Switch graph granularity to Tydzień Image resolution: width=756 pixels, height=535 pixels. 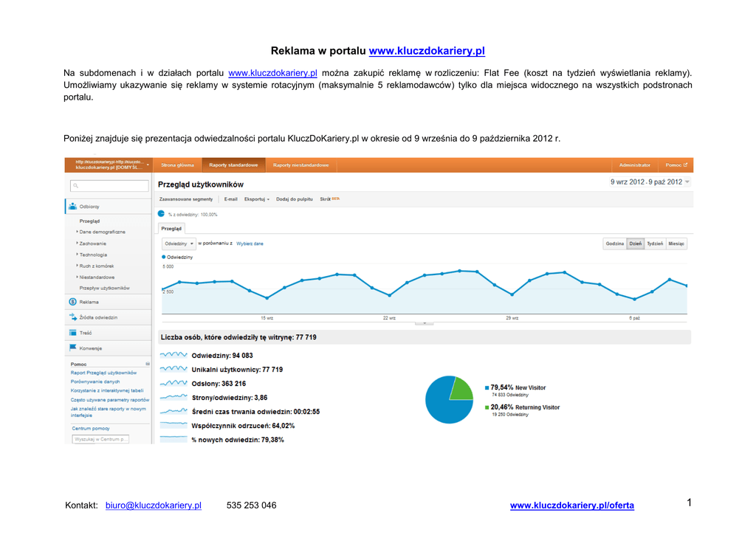tap(654, 244)
